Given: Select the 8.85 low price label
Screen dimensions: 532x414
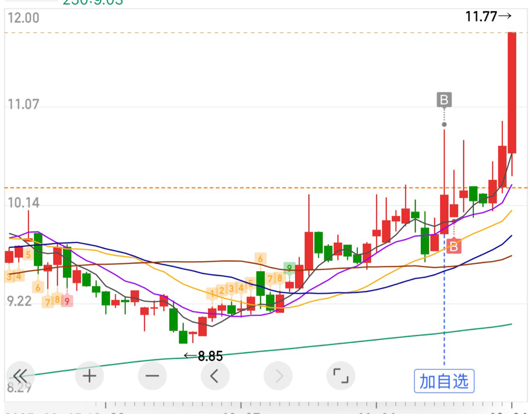Looking at the screenshot, I should (x=203, y=356).
